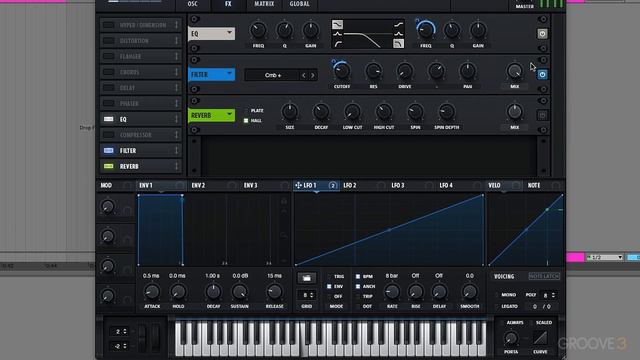Click the reorder handle on the Filter rack row
The width and height of the screenshot is (640, 360).
pyautogui.click(x=176, y=151)
